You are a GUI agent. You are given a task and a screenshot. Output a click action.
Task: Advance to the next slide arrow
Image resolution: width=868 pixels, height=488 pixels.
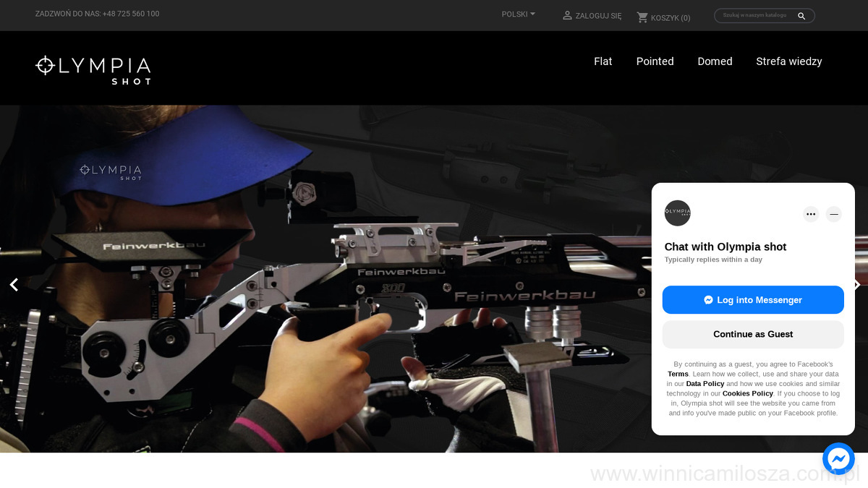point(856,285)
